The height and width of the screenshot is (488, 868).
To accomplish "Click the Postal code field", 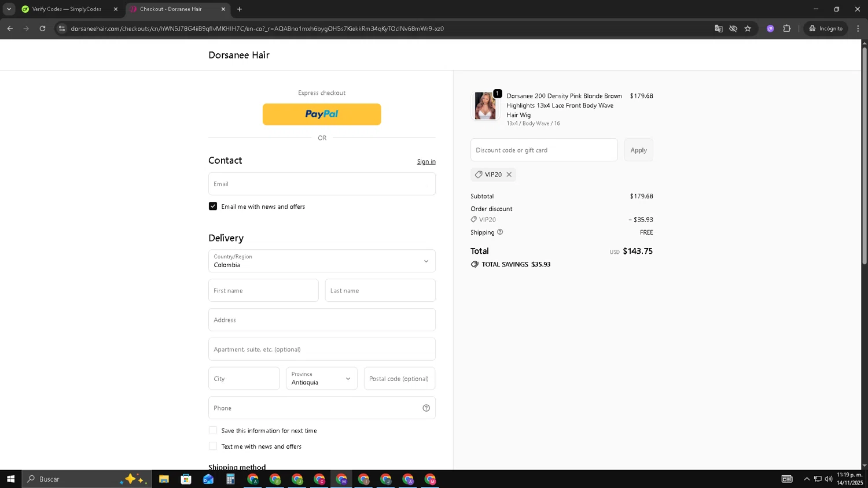I will [400, 379].
